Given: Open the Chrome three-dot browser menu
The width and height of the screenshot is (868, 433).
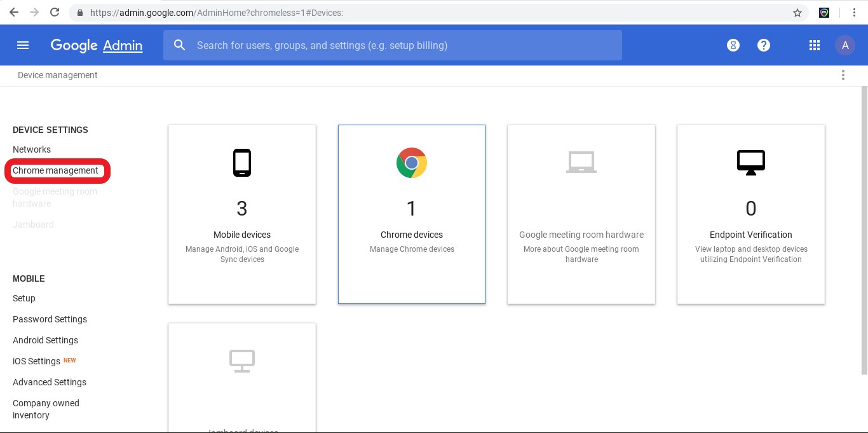Looking at the screenshot, I should tap(855, 12).
